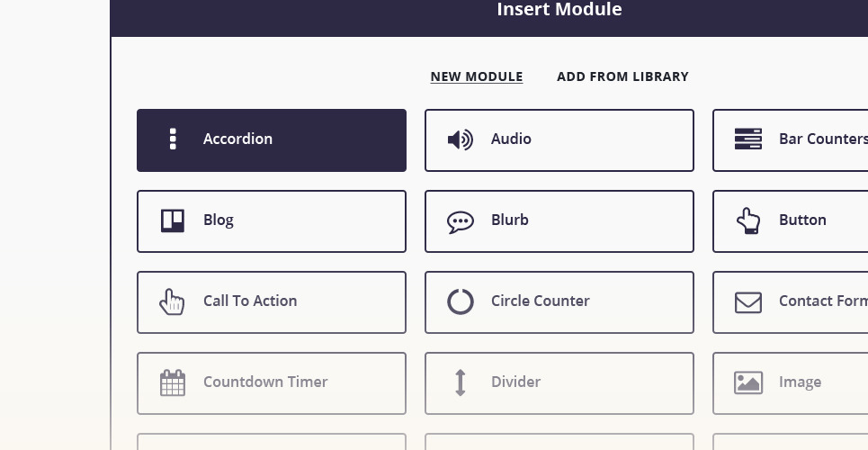Click the Divider vertical arrows icon
This screenshot has width=868, height=450.
460,382
